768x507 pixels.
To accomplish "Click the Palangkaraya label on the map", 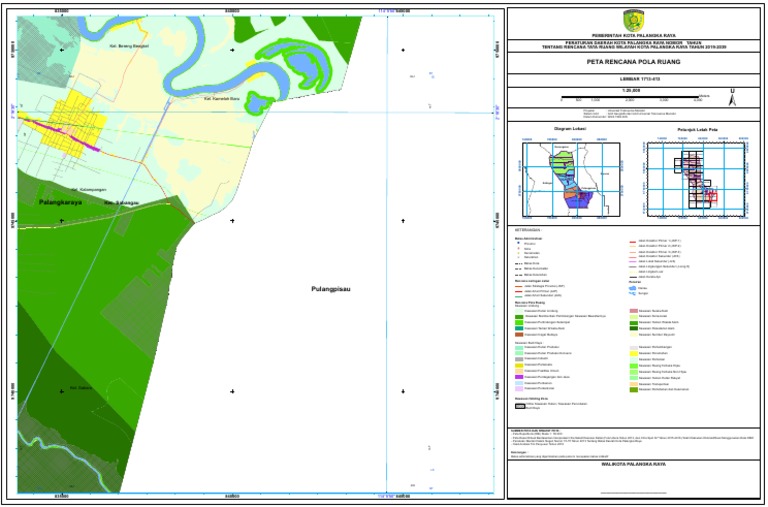I will click(x=58, y=203).
